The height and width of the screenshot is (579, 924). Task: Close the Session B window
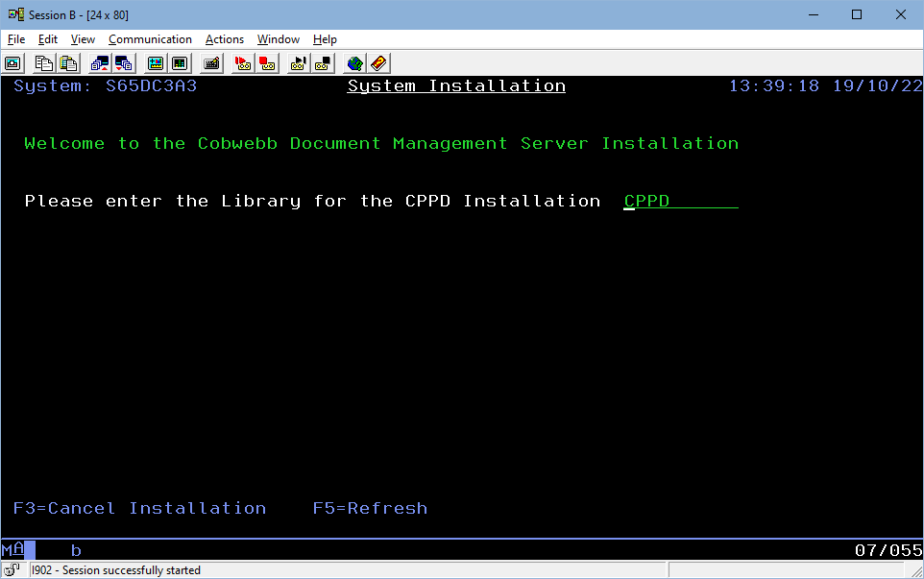pos(900,14)
